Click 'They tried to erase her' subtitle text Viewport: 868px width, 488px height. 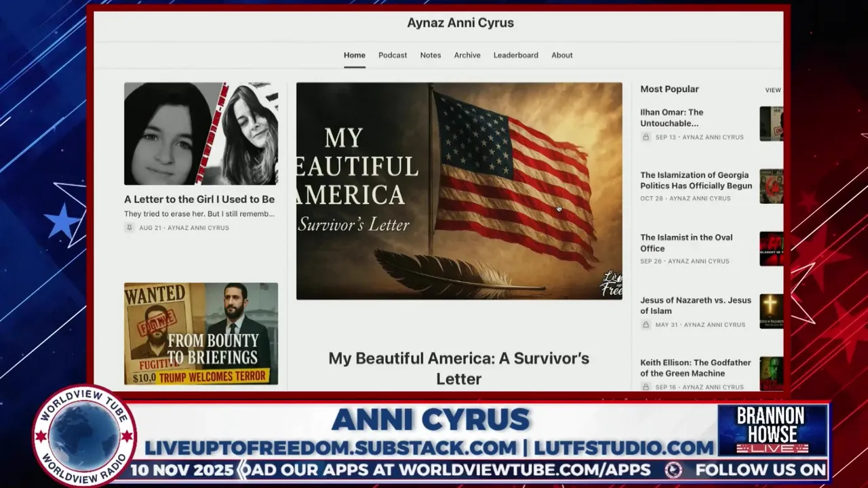point(199,214)
